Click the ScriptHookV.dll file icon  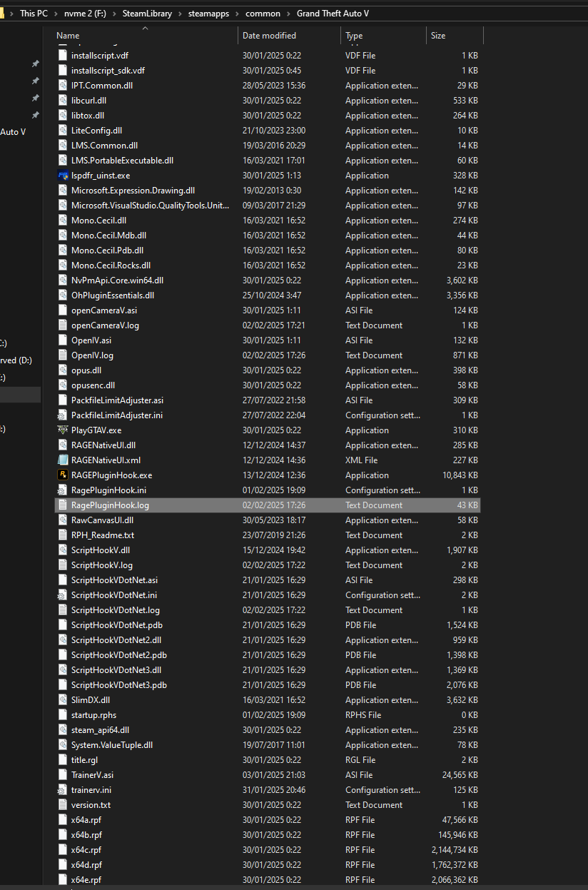(63, 550)
